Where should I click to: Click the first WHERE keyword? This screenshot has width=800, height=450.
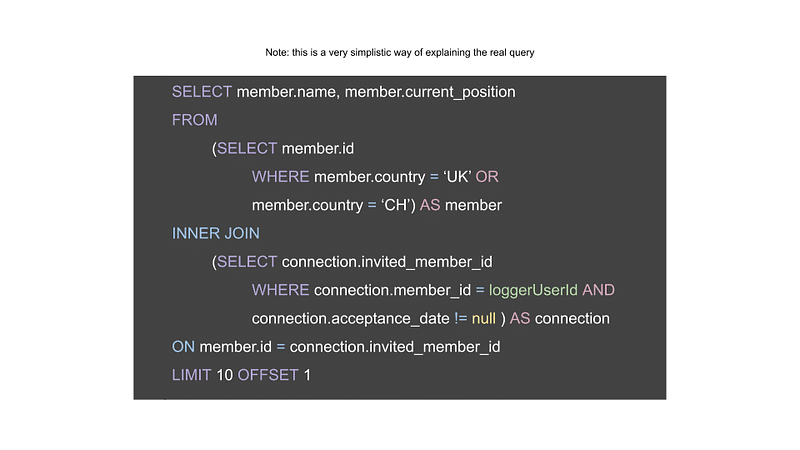click(281, 177)
